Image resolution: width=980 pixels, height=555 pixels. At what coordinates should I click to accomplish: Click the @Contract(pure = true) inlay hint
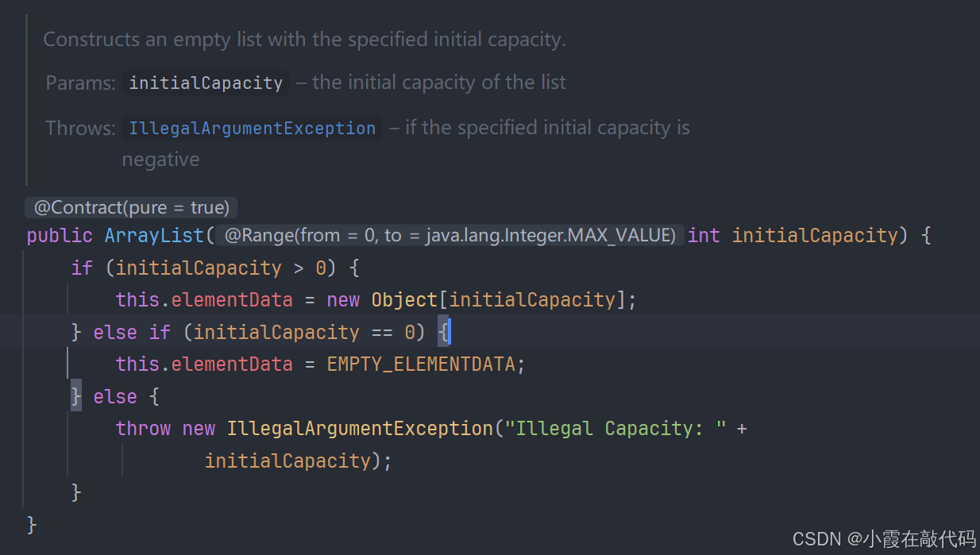[x=132, y=208]
